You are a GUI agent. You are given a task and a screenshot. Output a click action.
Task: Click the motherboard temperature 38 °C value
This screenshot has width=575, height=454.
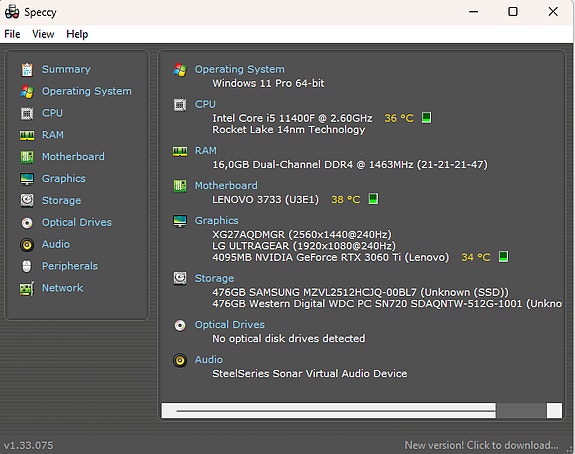point(345,199)
